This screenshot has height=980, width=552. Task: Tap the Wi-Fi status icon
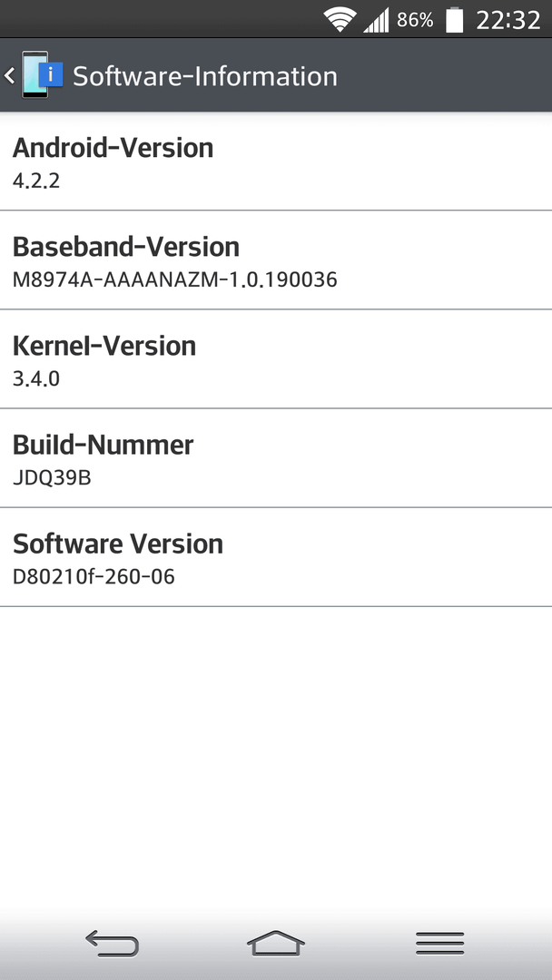tap(340, 20)
